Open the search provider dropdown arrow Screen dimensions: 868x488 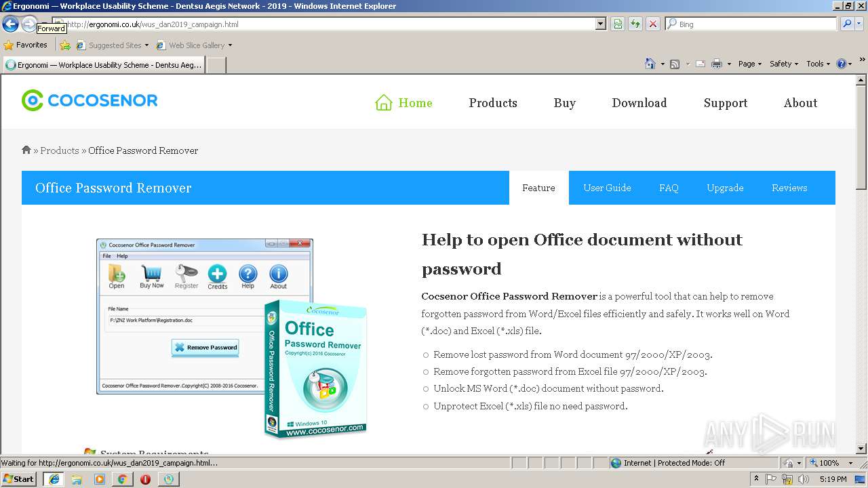pyautogui.click(x=860, y=24)
